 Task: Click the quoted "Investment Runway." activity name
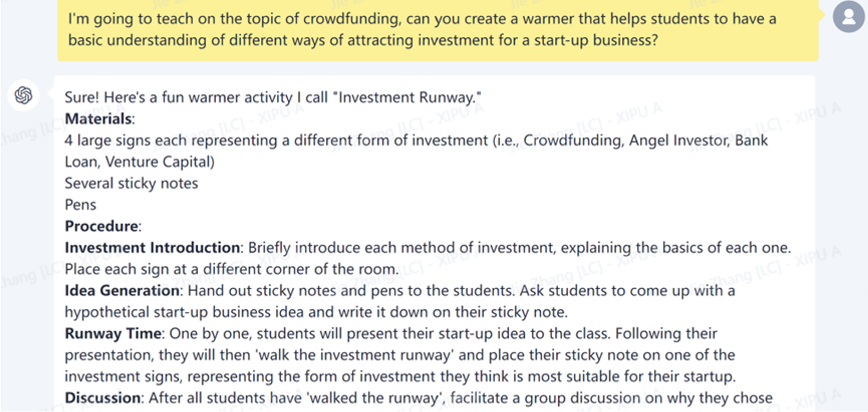(410, 97)
